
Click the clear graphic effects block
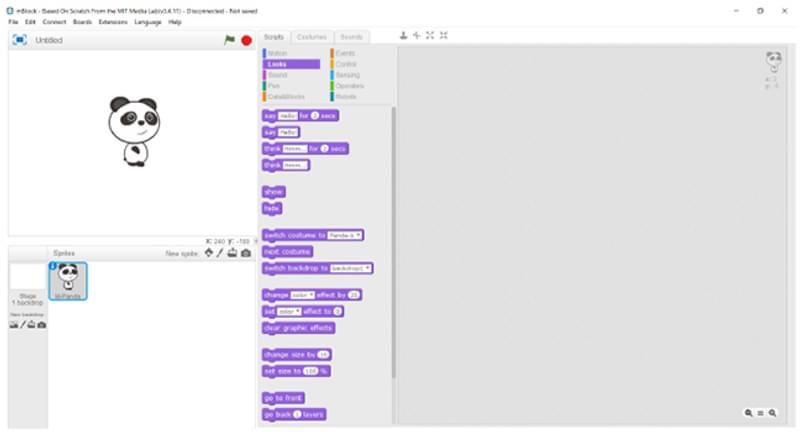(298, 327)
